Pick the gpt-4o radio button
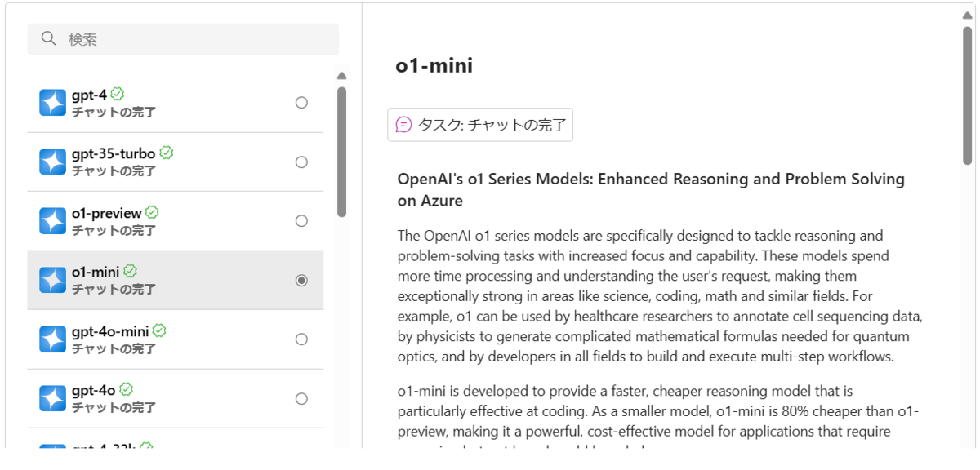This screenshot has height=470, width=980. [x=301, y=399]
